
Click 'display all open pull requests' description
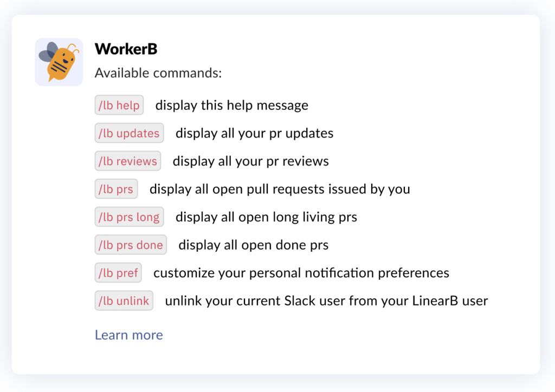[x=280, y=189]
